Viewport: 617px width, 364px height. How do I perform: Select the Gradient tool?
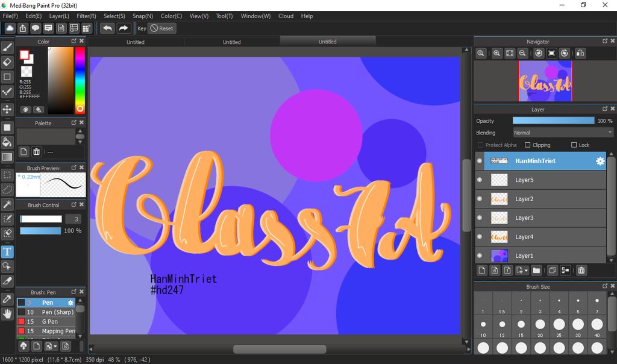(x=7, y=157)
